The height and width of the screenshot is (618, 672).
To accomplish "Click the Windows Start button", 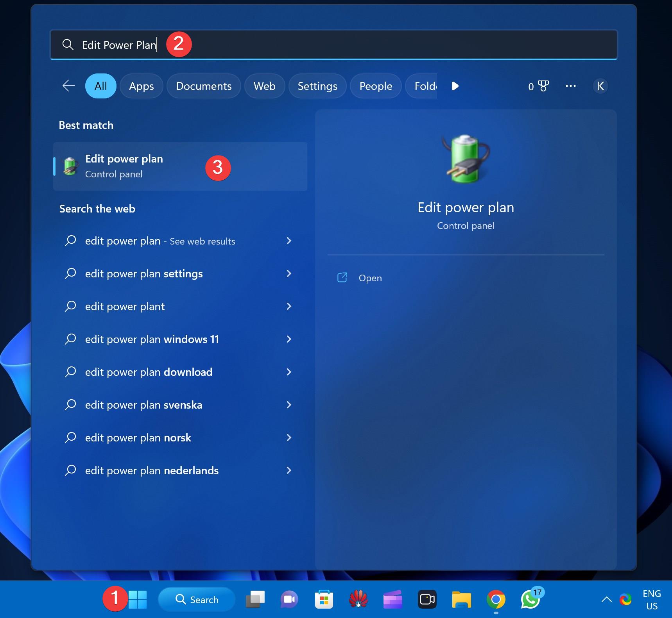I will click(138, 599).
